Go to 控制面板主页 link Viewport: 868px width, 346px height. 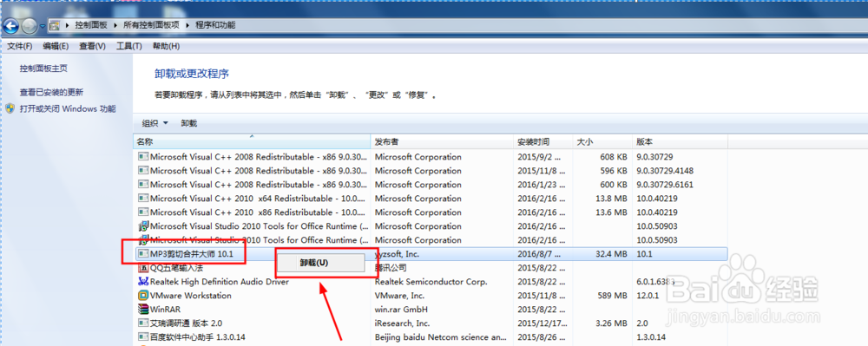pyautogui.click(x=43, y=69)
